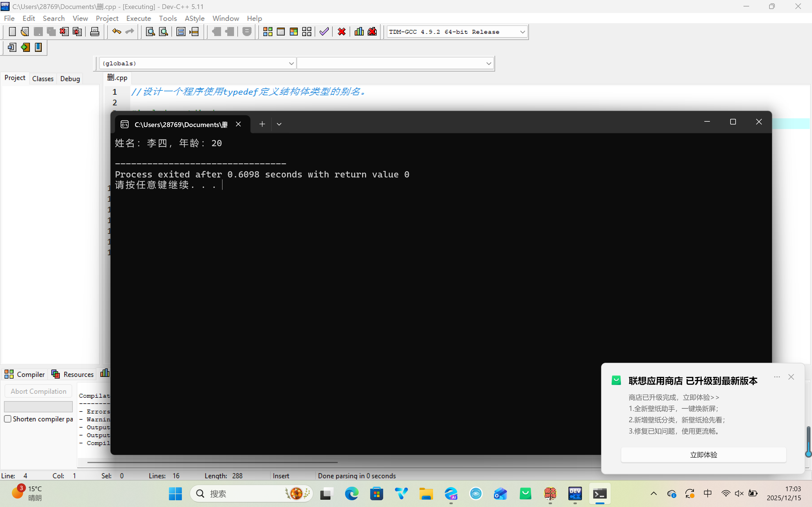Click the Abort Compilation button

(x=38, y=391)
